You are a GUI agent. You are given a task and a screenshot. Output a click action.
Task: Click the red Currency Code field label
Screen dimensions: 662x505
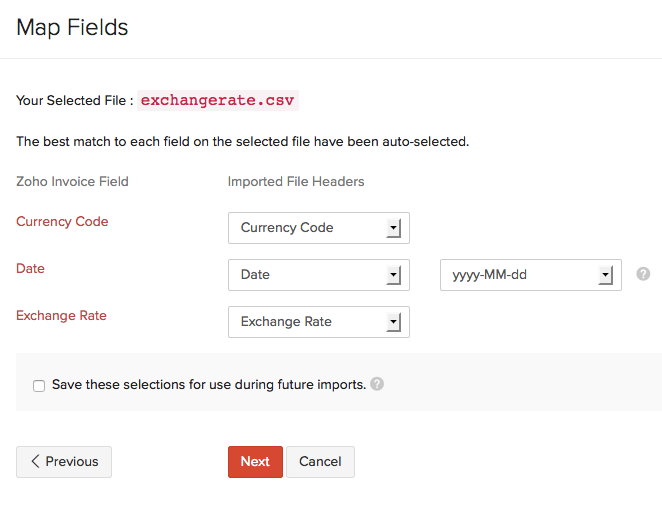62,222
